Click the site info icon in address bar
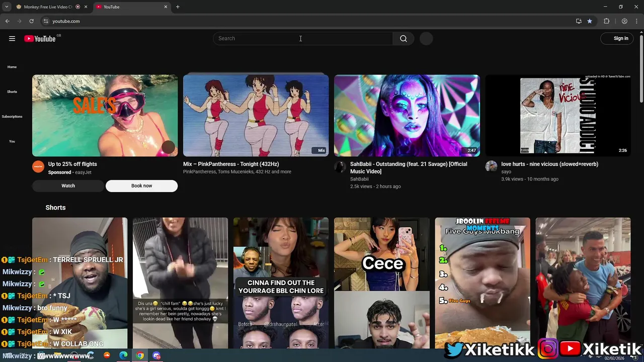This screenshot has height=362, width=644. pos(46,21)
